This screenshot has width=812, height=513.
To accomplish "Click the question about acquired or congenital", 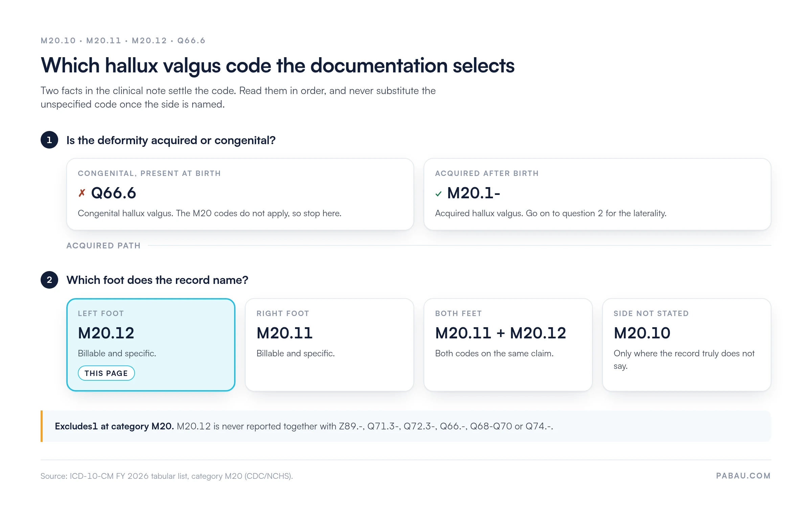I will coord(171,140).
